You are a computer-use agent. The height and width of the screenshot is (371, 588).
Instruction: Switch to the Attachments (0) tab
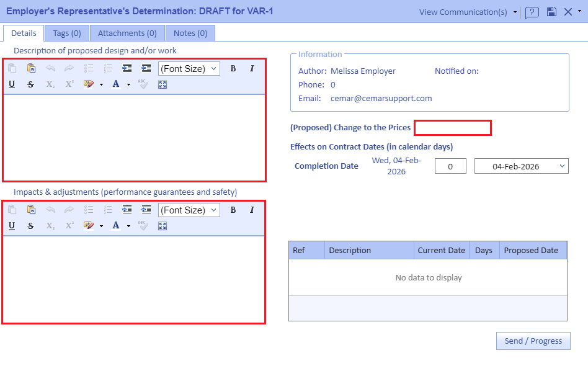(127, 34)
